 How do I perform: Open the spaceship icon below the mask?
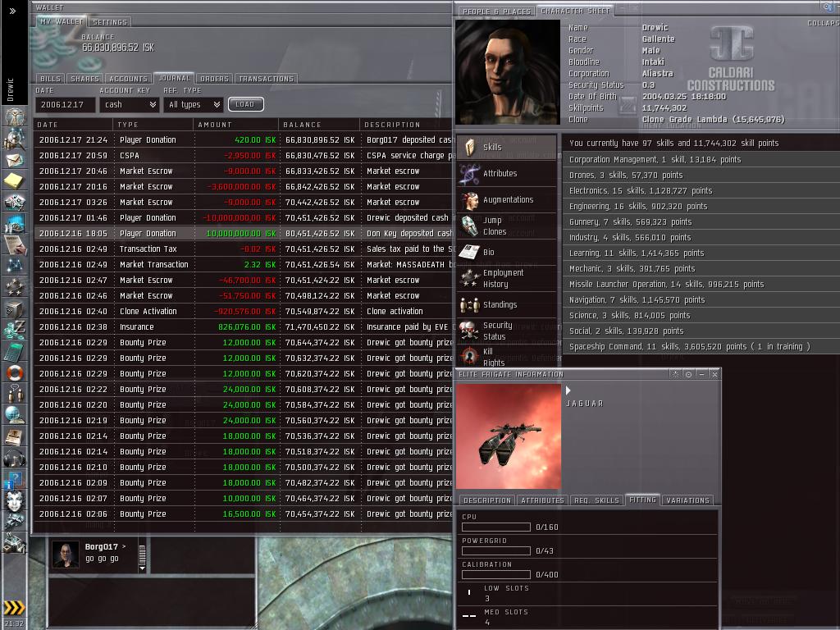[15, 521]
